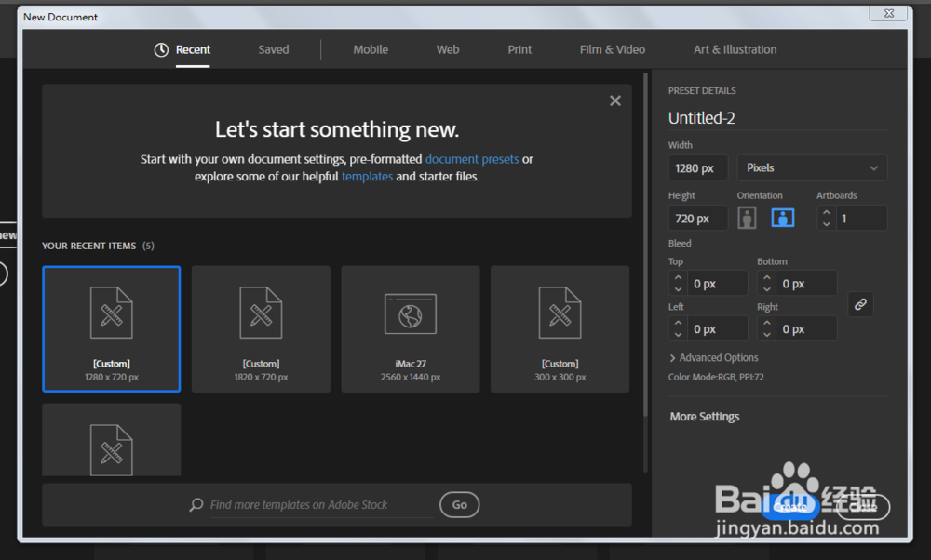Increase the Artboards count

pyautogui.click(x=827, y=212)
